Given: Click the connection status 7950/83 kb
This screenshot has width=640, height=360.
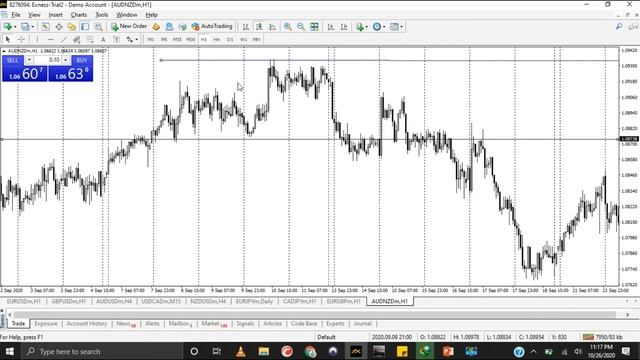Looking at the screenshot, I should [602, 337].
